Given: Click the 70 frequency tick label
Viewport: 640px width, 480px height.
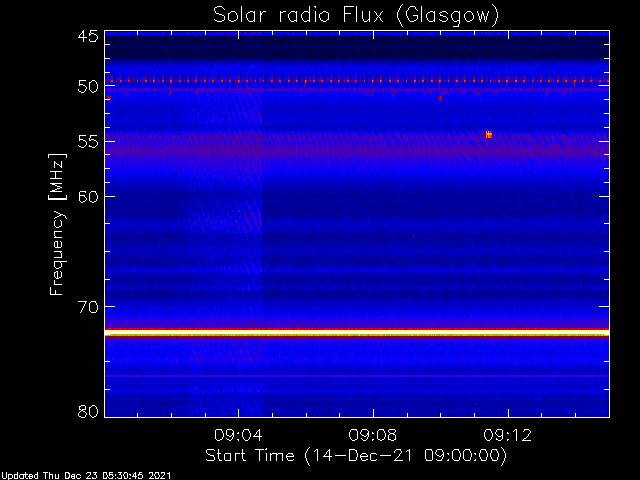Looking at the screenshot, I should tap(88, 307).
